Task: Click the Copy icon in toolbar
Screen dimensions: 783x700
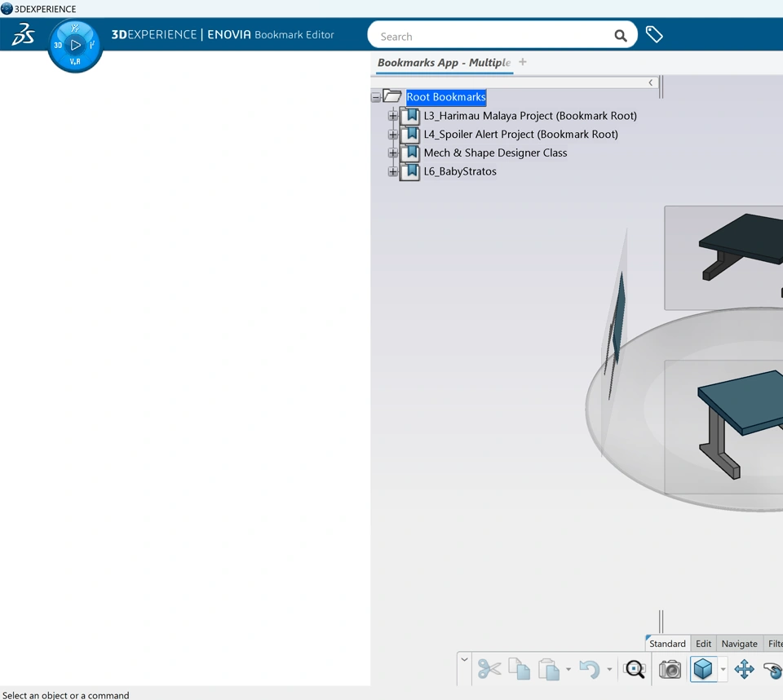Action: point(520,668)
